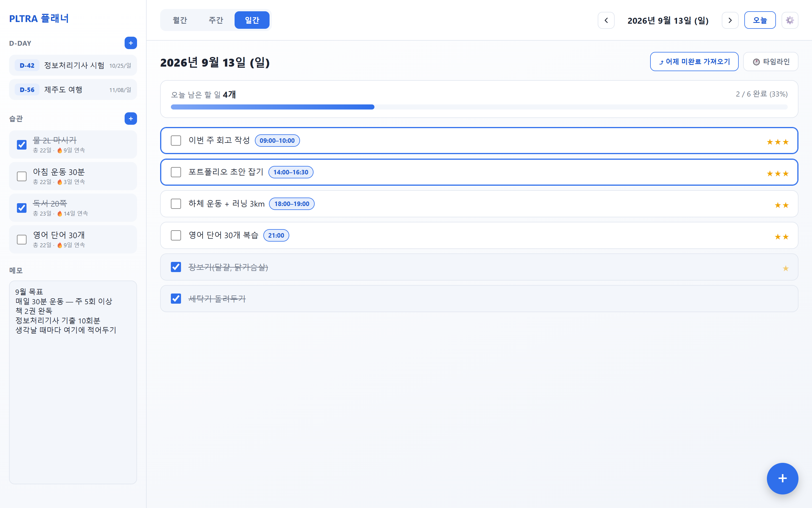Viewport: 812px width, 508px height.
Task: Click inside the 메모 text area
Action: click(x=73, y=382)
